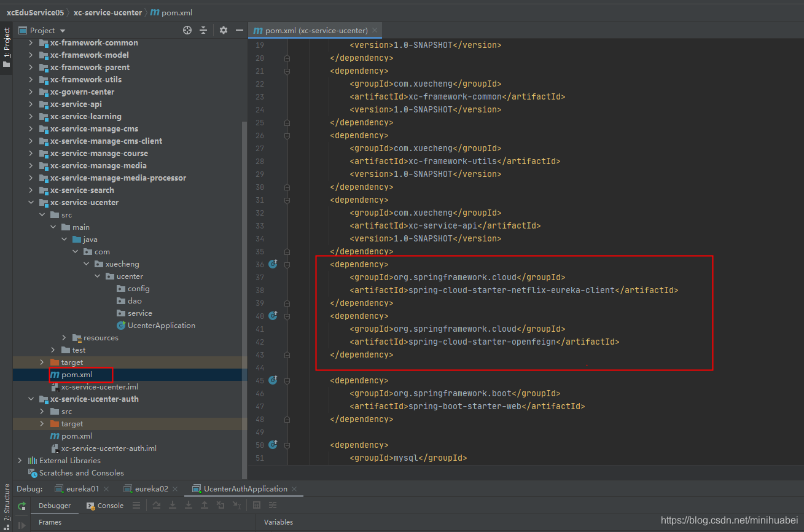Select the dao package in the tree
Screen dimensions: 804x532
[129, 300]
